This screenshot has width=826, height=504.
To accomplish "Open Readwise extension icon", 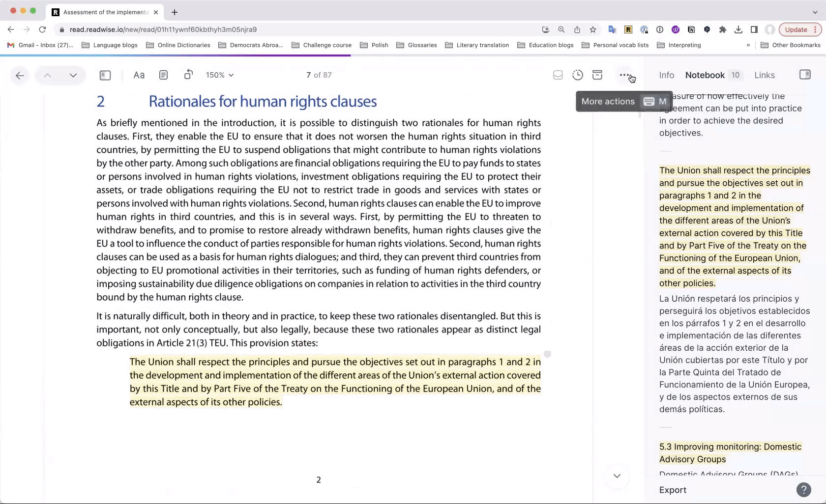I will (x=628, y=29).
